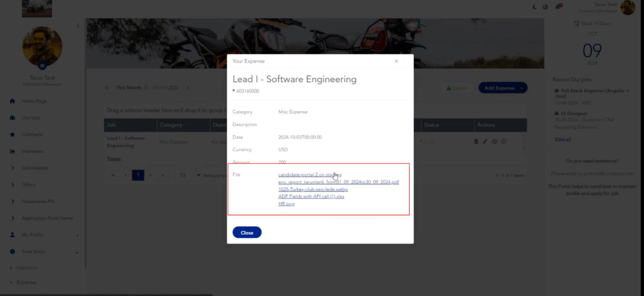Open the Home Page menu item

point(34,101)
